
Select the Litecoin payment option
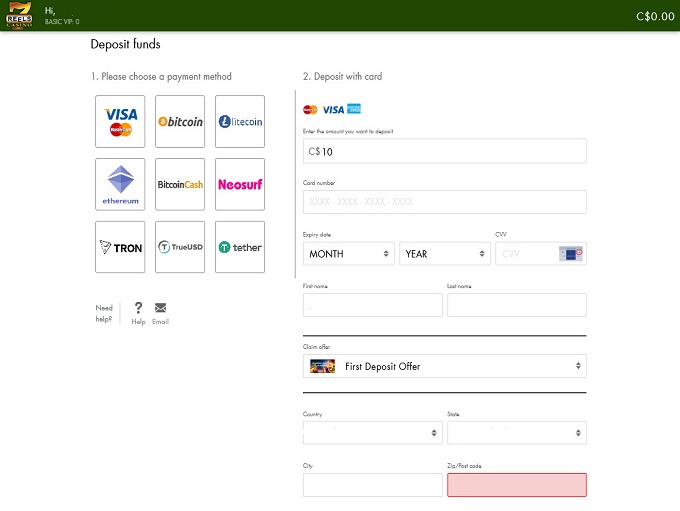click(x=240, y=121)
